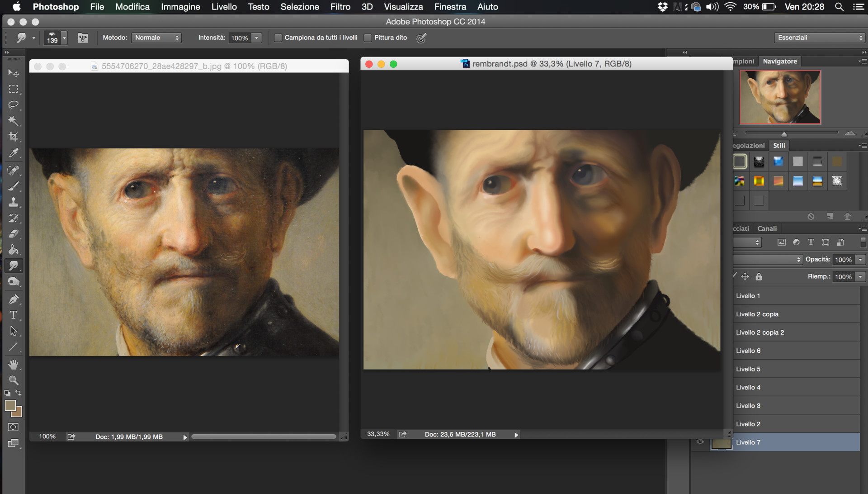Select the Hand tool
The width and height of the screenshot is (868, 494).
(14, 364)
